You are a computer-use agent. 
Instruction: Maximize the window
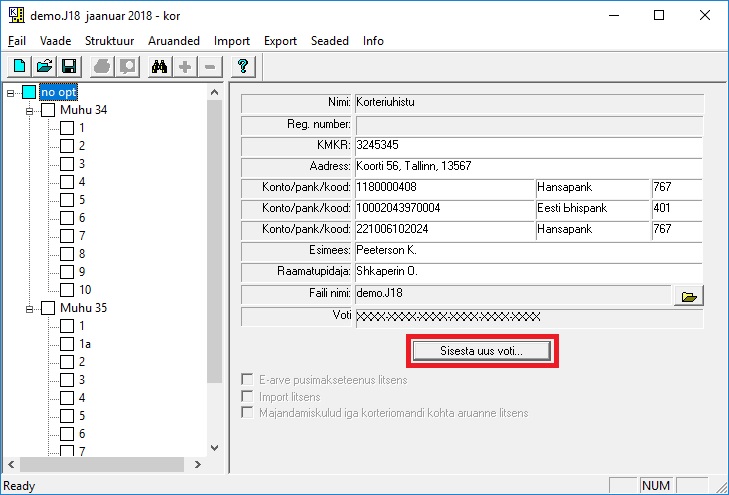coord(659,15)
